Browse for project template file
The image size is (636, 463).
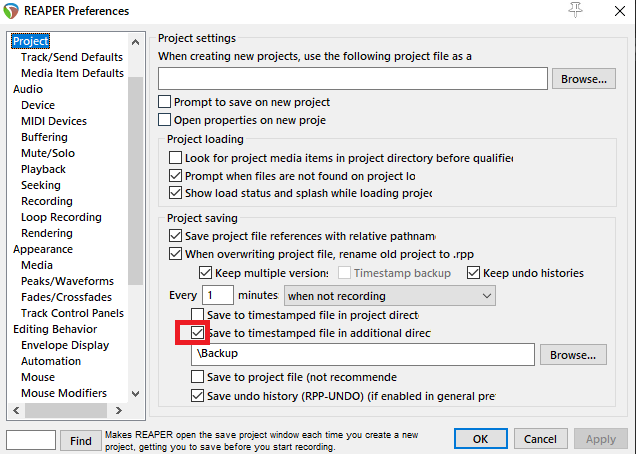coord(581,78)
